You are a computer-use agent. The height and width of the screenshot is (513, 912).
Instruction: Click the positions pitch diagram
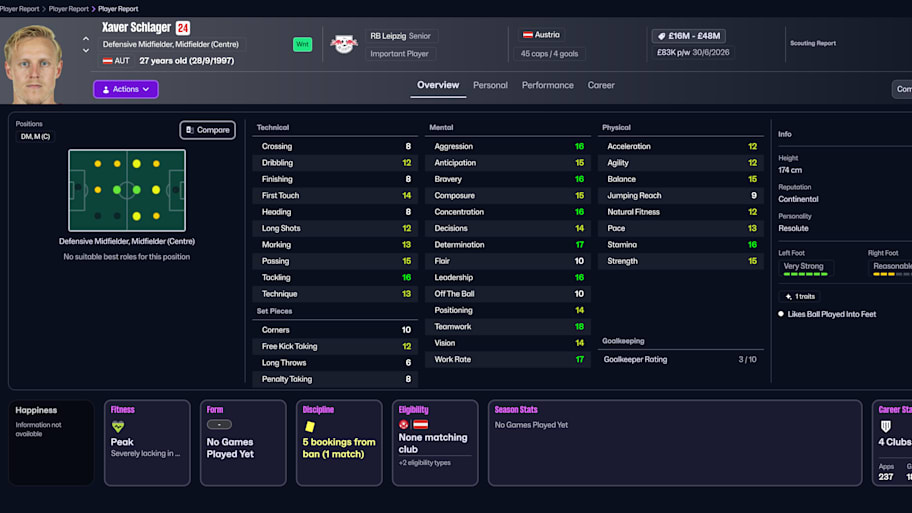click(x=127, y=190)
